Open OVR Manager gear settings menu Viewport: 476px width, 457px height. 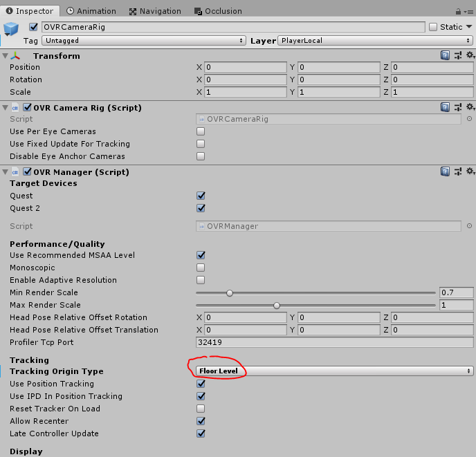[470, 171]
